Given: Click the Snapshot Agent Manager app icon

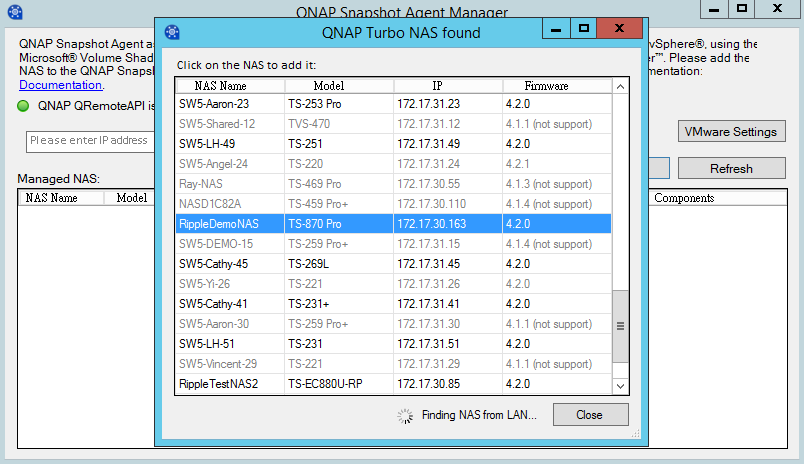Looking at the screenshot, I should coord(15,12).
